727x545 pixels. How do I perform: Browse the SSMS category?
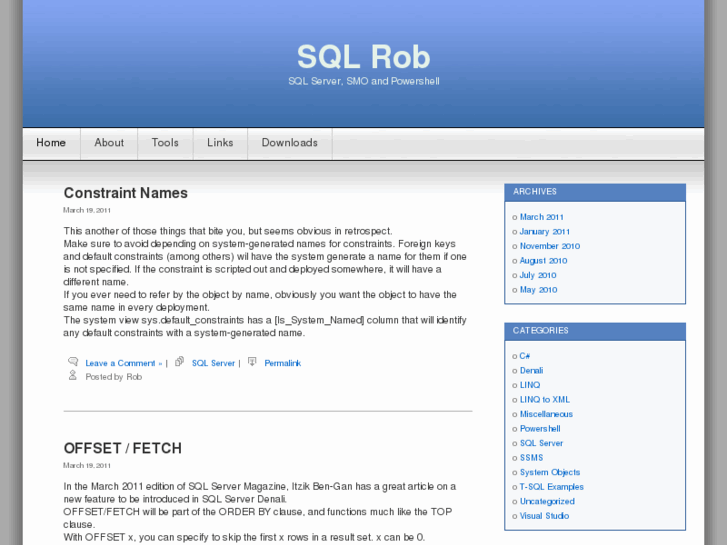[x=531, y=458]
